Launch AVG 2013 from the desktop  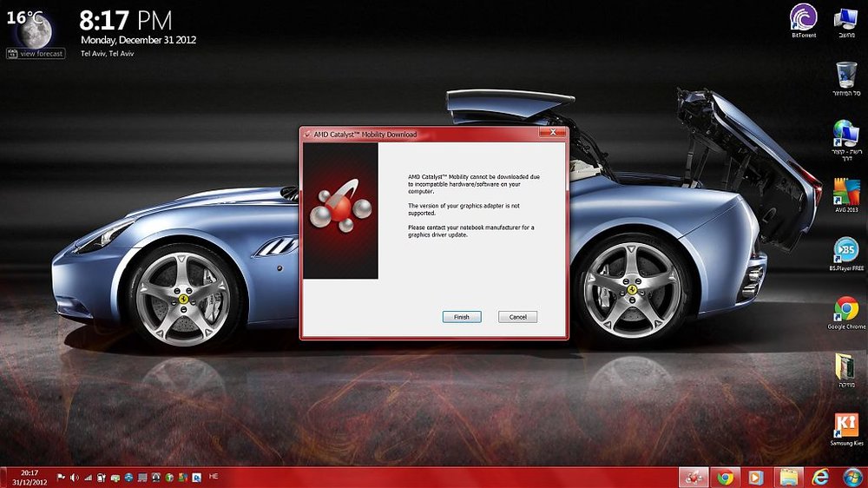click(846, 195)
